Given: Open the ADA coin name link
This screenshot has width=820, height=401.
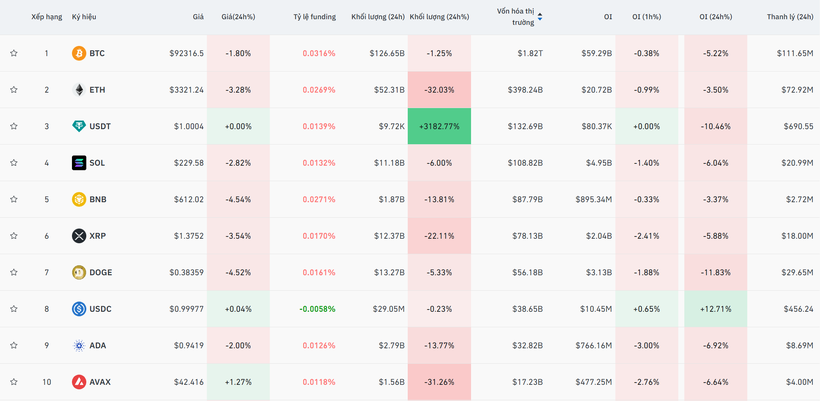Looking at the screenshot, I should pyautogui.click(x=97, y=345).
